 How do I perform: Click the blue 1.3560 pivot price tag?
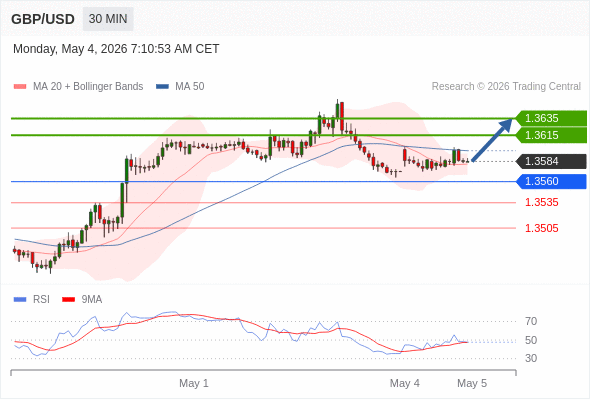coord(551,181)
